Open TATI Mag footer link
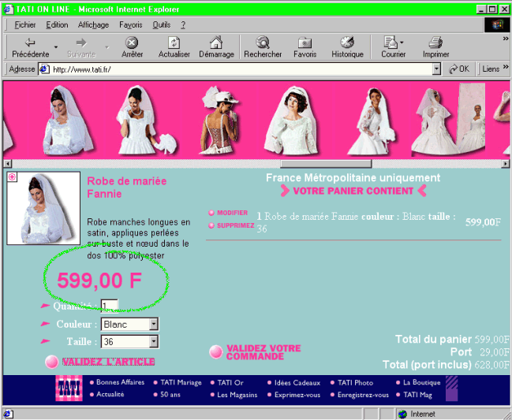 click(417, 395)
